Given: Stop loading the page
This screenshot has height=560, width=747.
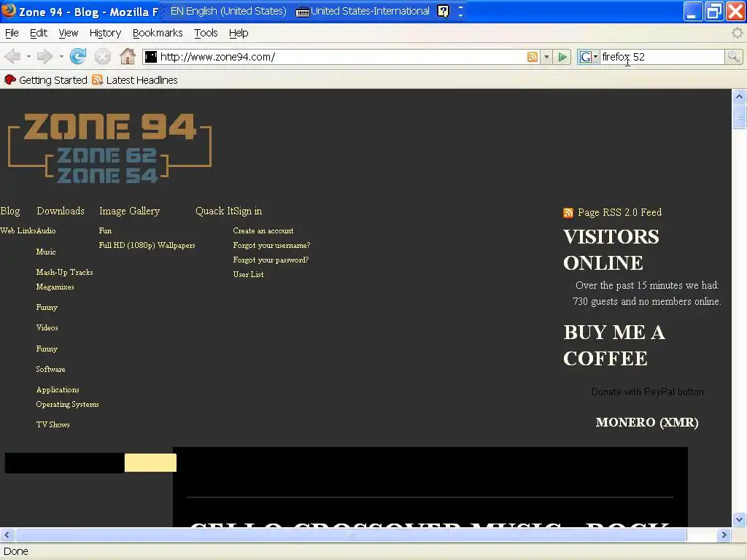Looking at the screenshot, I should (102, 57).
